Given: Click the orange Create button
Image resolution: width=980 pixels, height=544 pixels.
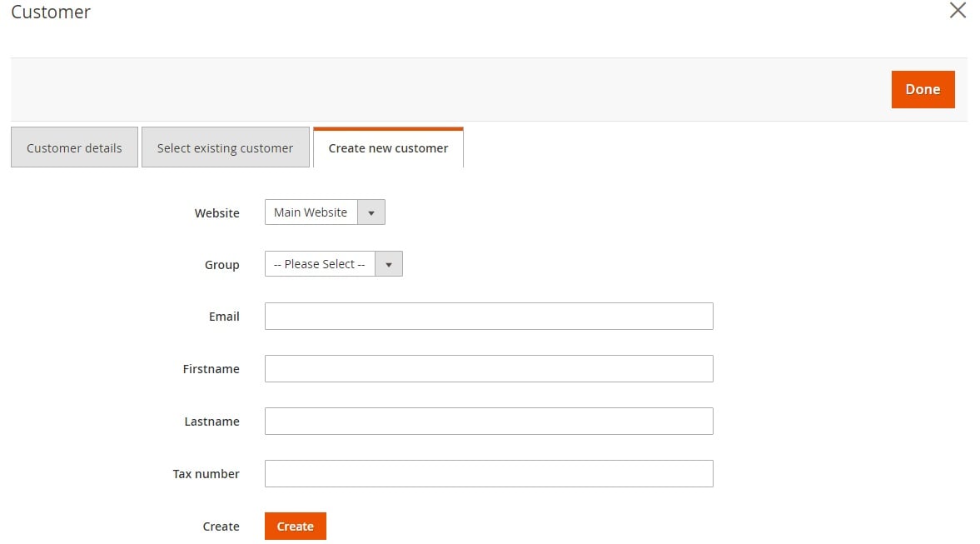Looking at the screenshot, I should pos(295,527).
